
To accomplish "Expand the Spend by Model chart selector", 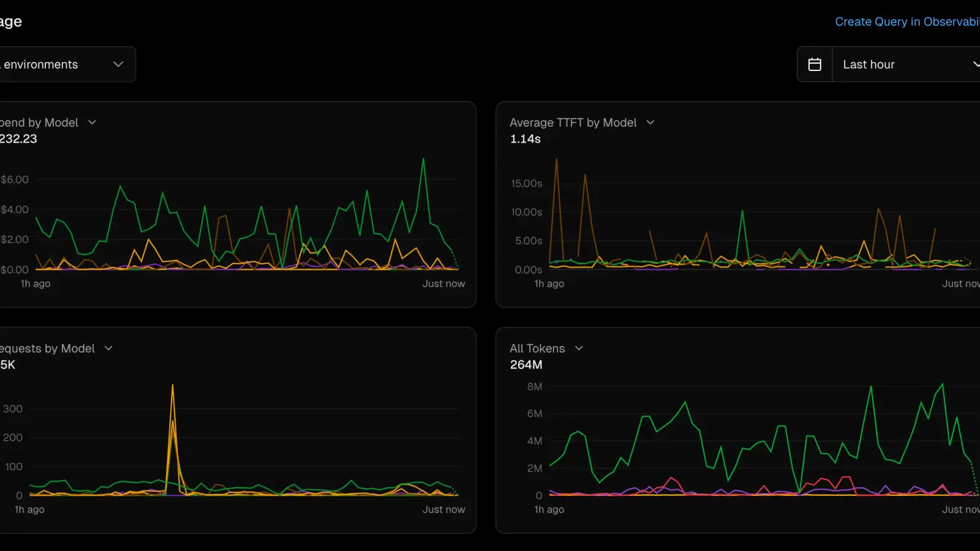I will coord(92,122).
